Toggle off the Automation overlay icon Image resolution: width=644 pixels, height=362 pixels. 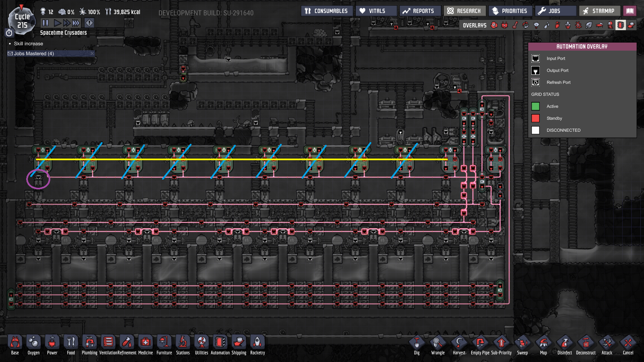621,25
